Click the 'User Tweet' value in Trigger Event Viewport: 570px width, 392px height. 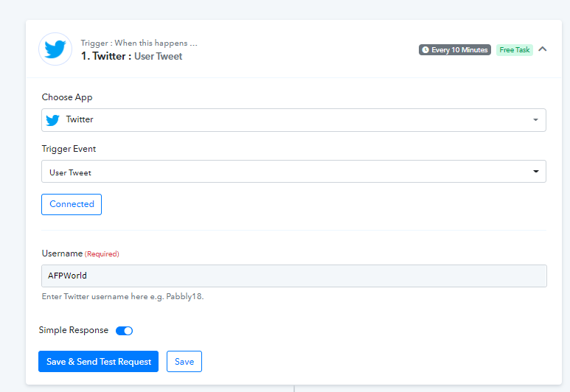(x=70, y=172)
